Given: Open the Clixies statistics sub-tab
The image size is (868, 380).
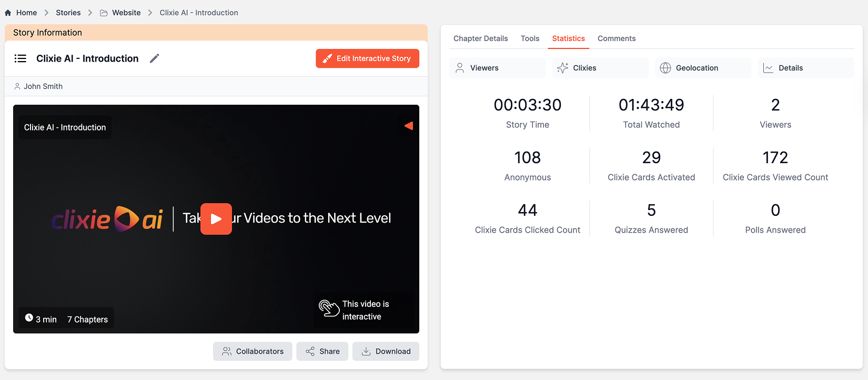Looking at the screenshot, I should tap(600, 68).
